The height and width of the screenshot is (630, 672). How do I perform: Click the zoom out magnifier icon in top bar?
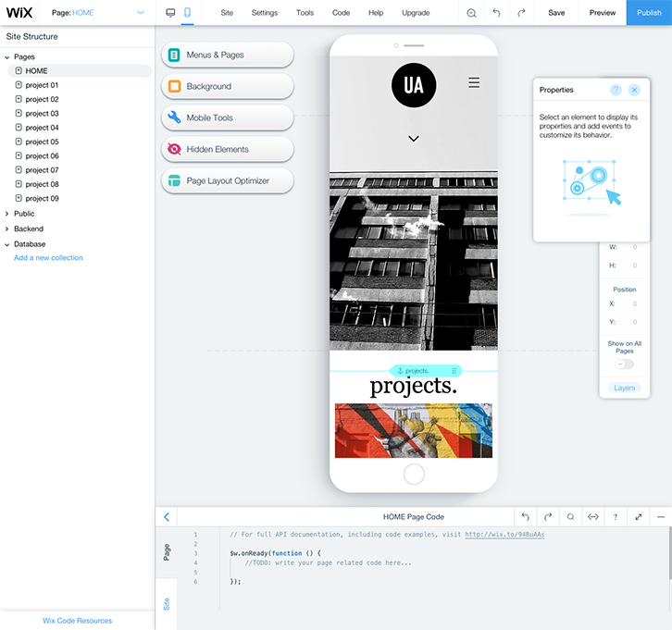point(471,13)
